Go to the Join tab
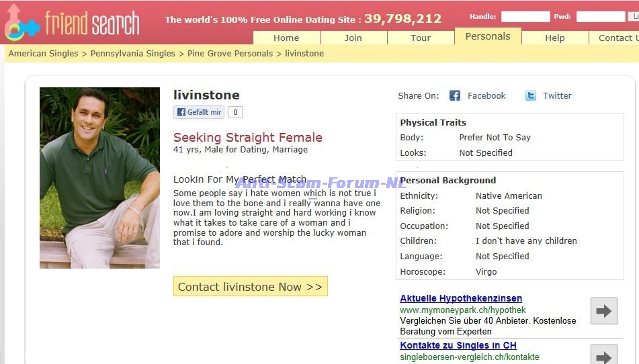The height and width of the screenshot is (364, 639). click(x=353, y=38)
